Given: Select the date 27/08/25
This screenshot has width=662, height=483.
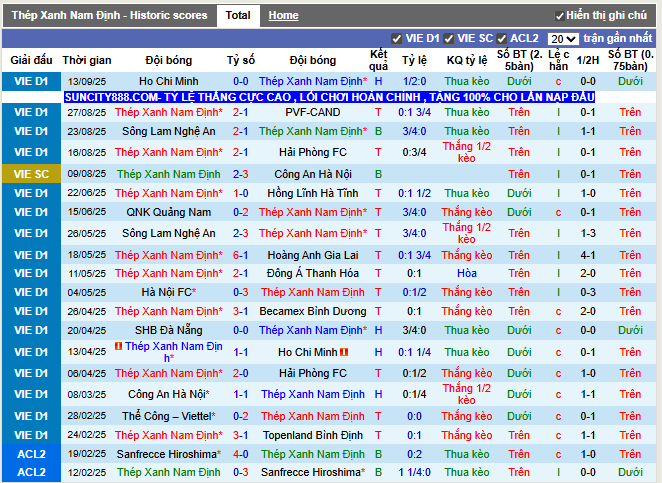Looking at the screenshot, I should 87,112.
